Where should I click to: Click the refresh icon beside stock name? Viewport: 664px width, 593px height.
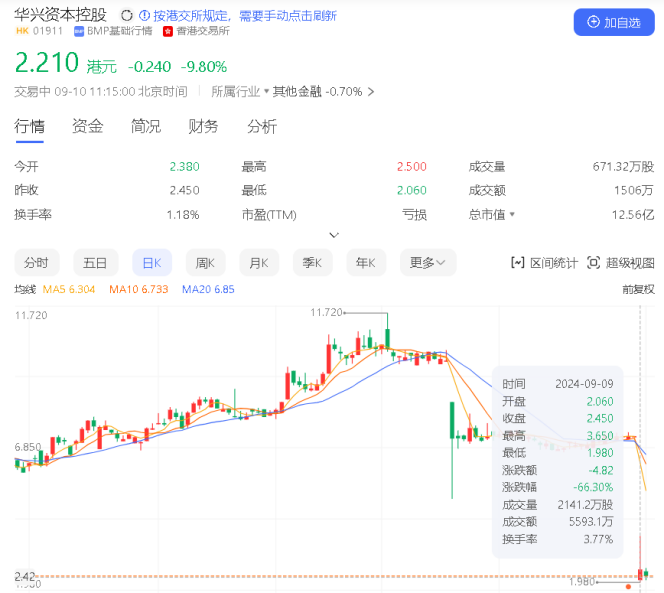click(x=126, y=16)
